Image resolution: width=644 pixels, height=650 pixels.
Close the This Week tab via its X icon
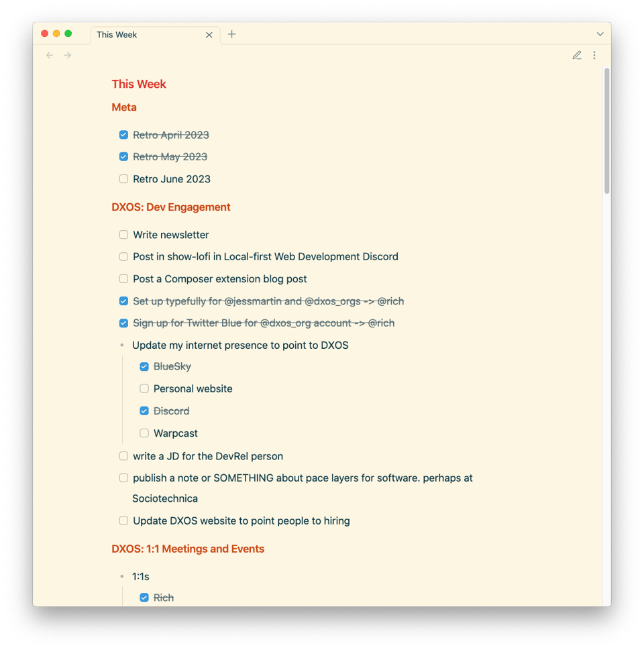(x=209, y=34)
